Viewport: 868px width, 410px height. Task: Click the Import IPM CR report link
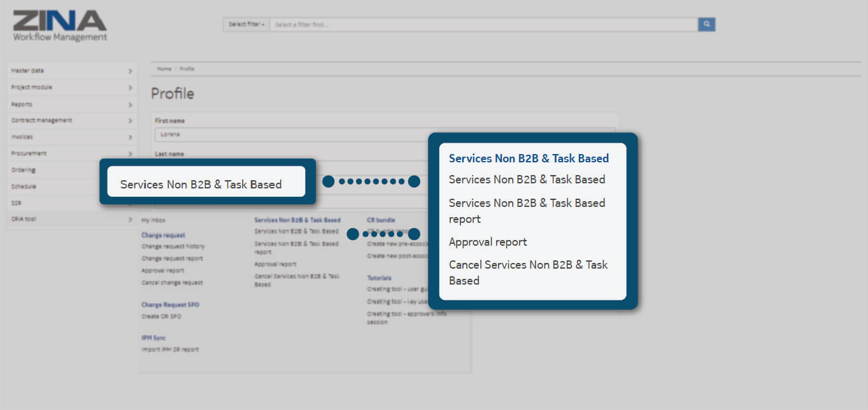170,350
